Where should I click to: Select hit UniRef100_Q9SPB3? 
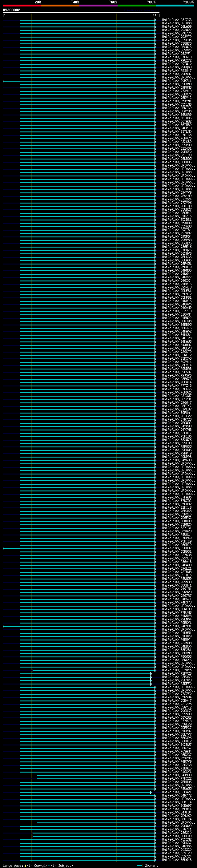177,145
